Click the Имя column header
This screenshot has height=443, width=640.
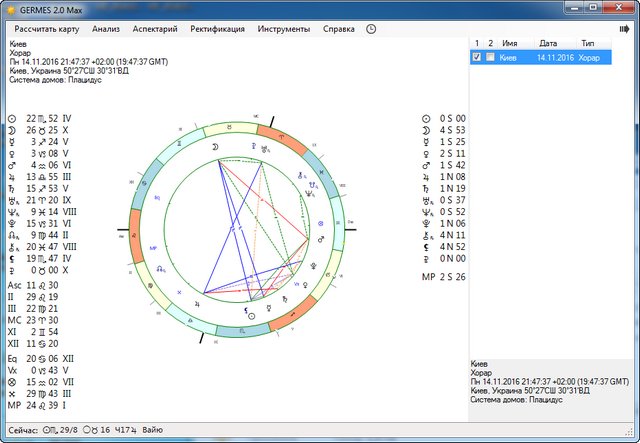tap(510, 44)
